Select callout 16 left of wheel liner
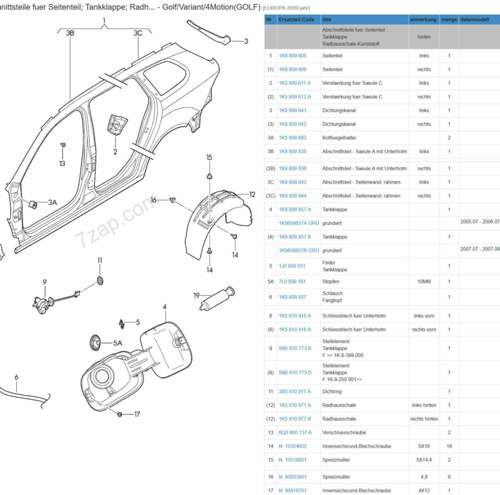The image size is (500, 495). (153, 200)
